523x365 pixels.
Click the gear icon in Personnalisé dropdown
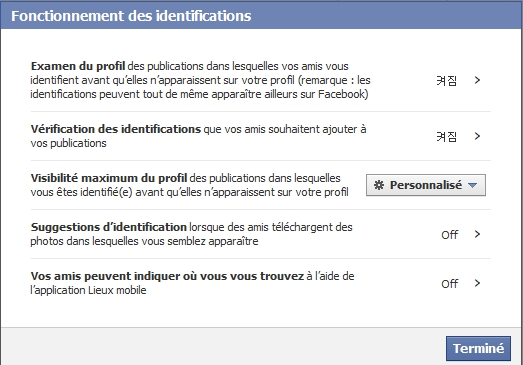click(x=379, y=185)
